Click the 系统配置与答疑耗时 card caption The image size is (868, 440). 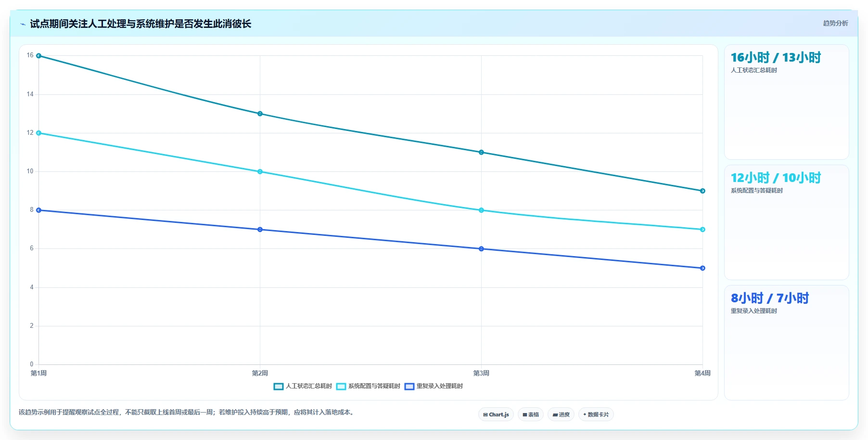757,191
